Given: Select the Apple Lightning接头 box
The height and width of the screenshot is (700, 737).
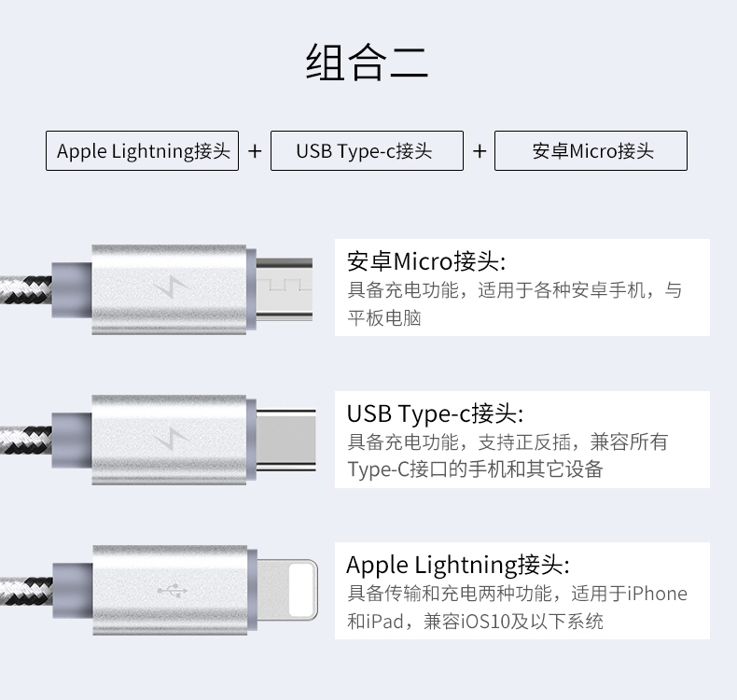Looking at the screenshot, I should (142, 150).
